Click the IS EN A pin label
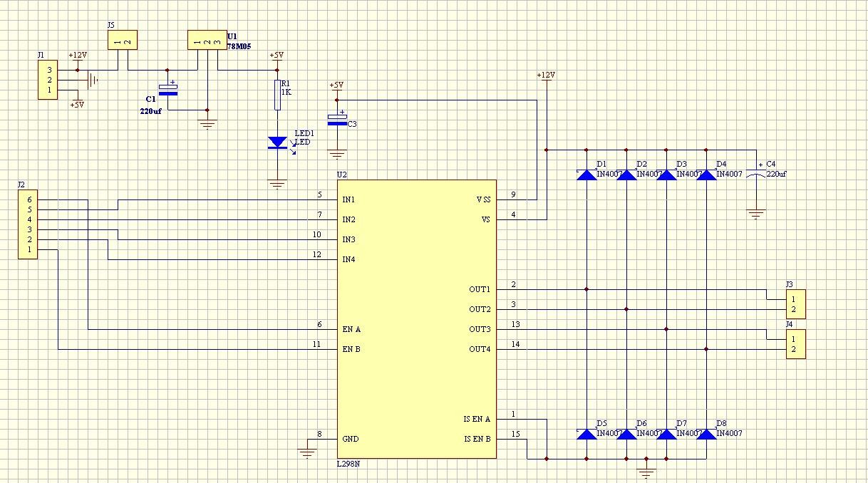This screenshot has width=868, height=483. point(477,420)
